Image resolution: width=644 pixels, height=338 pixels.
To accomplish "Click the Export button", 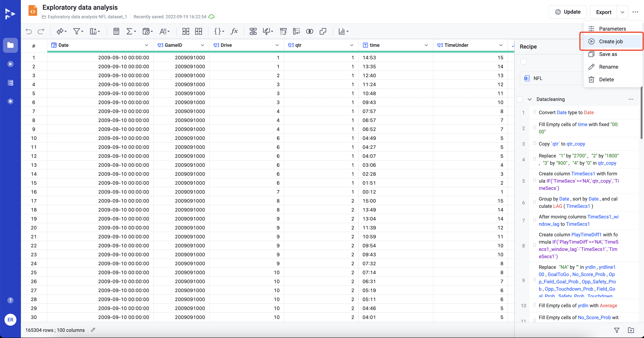I will pyautogui.click(x=604, y=12).
